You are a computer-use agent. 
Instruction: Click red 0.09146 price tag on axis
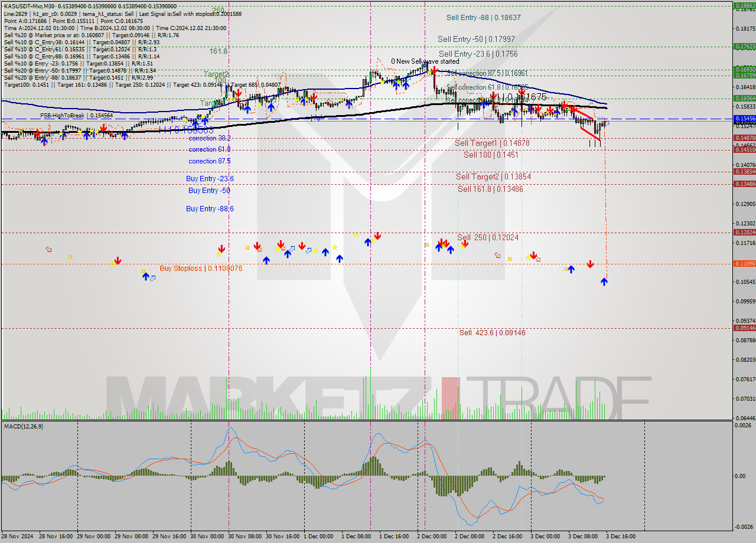744,328
